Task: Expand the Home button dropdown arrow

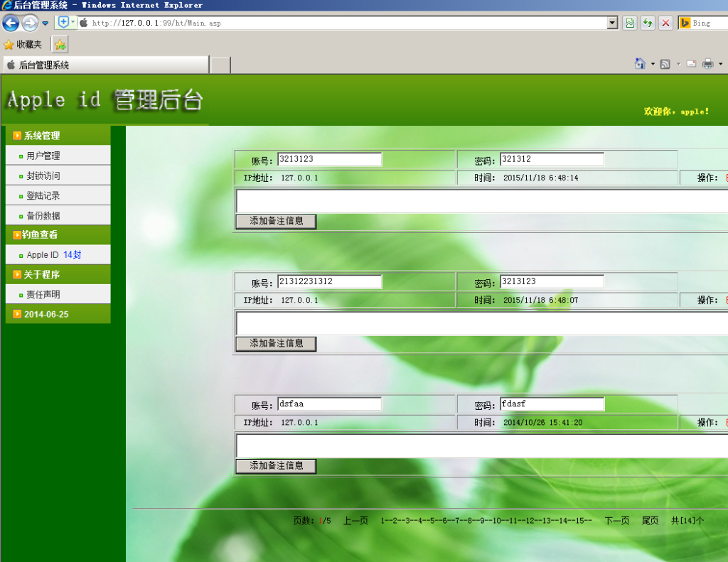Action: [653, 64]
